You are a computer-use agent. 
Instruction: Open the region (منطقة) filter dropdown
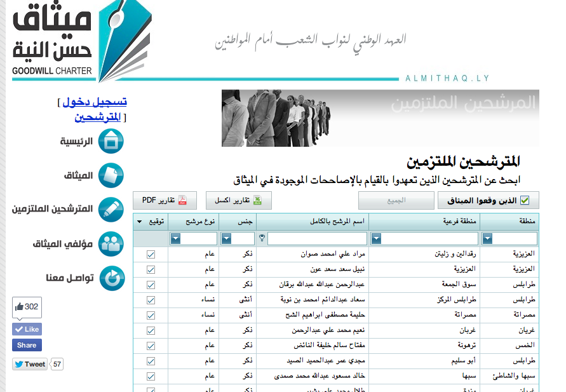[x=488, y=239]
